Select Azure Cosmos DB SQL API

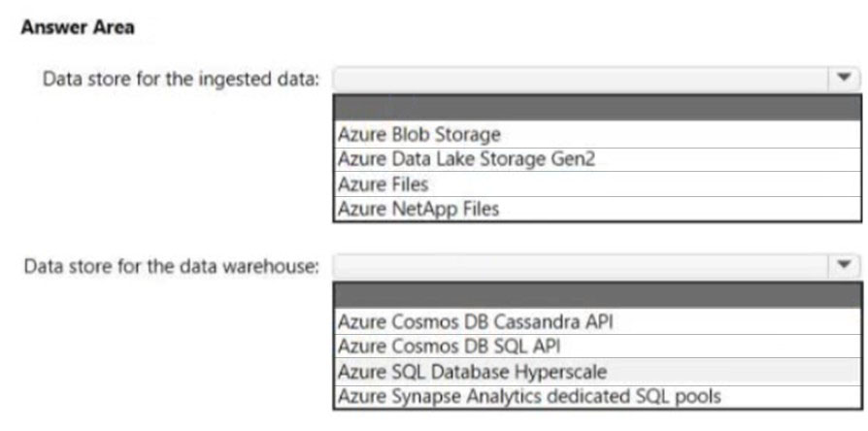click(x=597, y=347)
